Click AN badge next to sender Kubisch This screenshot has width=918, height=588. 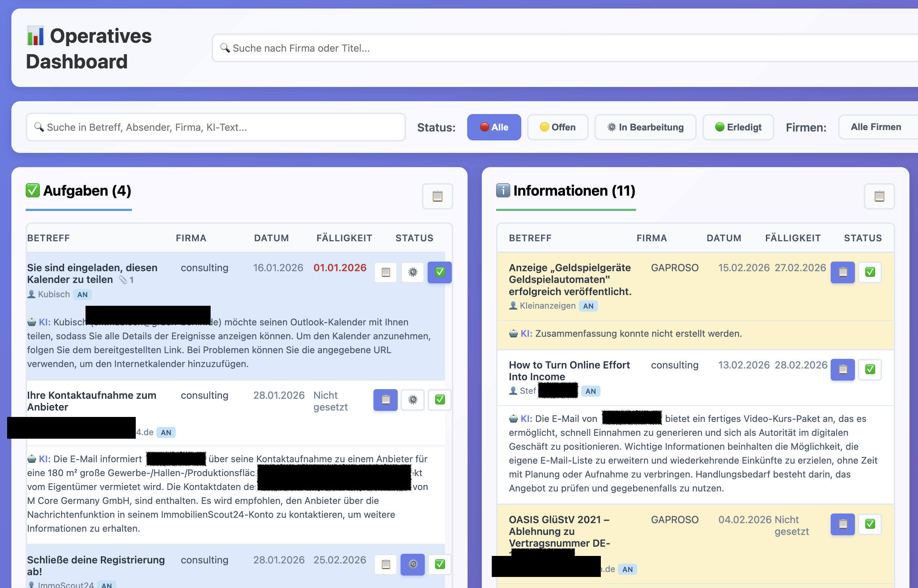82,294
